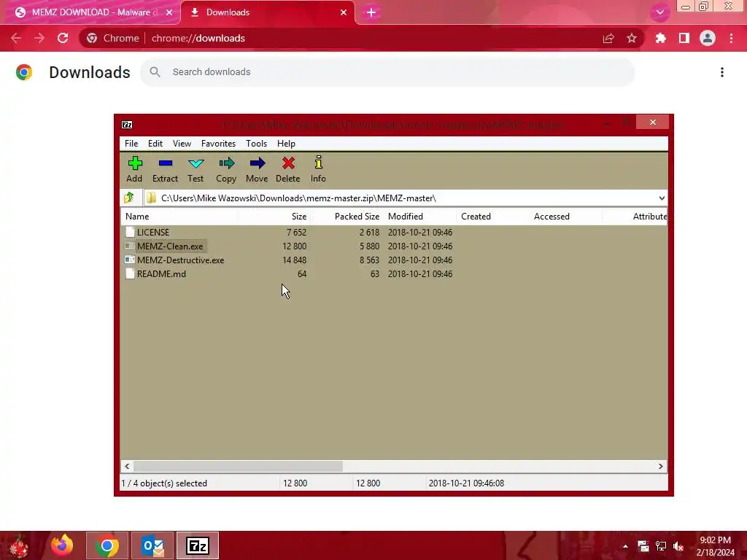Screen dimensions: 747x560
Task: Run the Test archive tool
Action: pyautogui.click(x=196, y=164)
